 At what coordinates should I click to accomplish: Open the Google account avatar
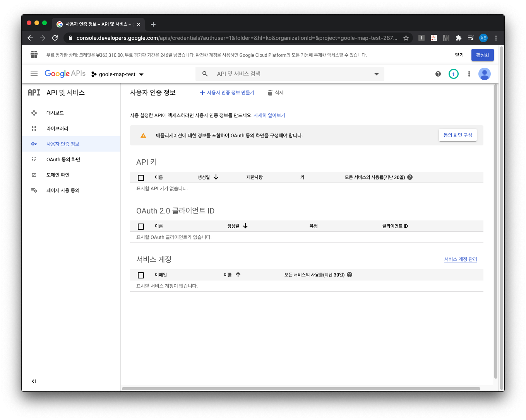[x=485, y=74]
